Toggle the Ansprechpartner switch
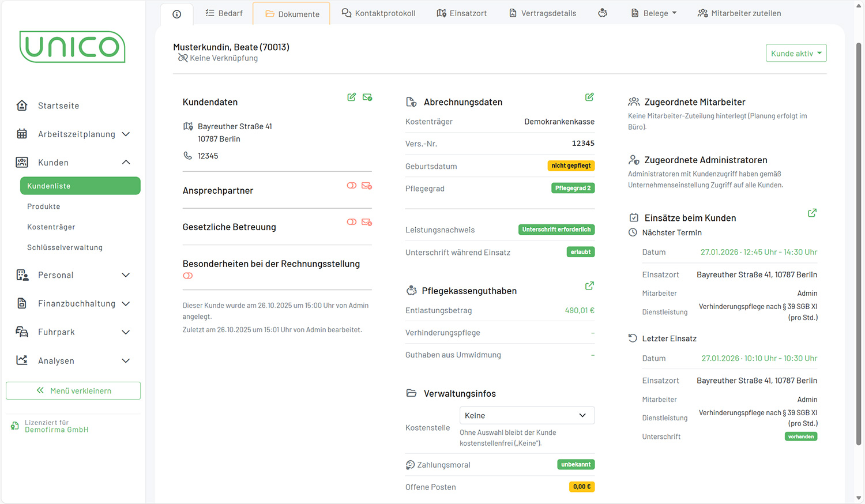 pyautogui.click(x=351, y=186)
